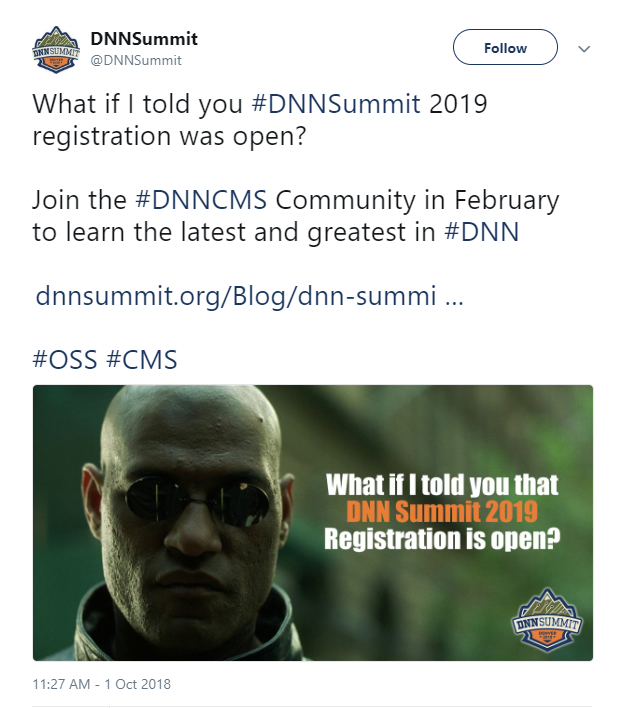Click the DNN Summit badge logo inside the image
Viewport: 623px width, 708px height.
tap(547, 622)
